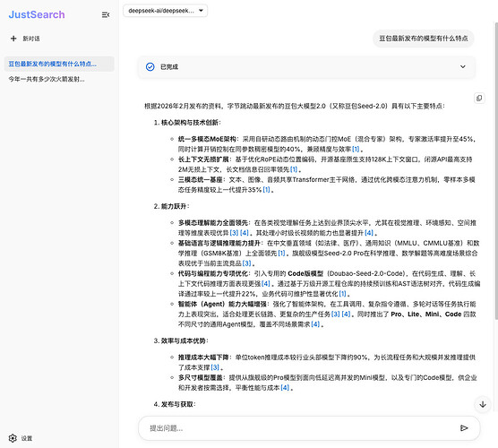Open settings via the gear icon
The height and width of the screenshot is (448, 498).
tap(13, 438)
